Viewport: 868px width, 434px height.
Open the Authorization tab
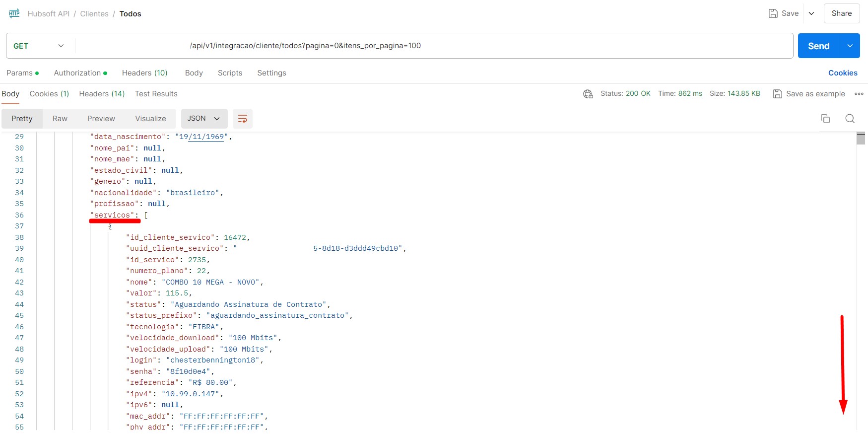pyautogui.click(x=80, y=73)
